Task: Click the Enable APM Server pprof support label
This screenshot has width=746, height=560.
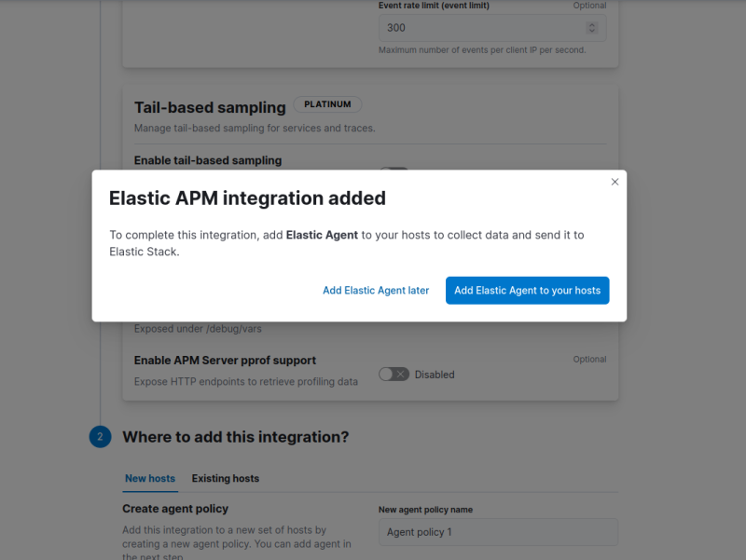Action: [225, 361]
